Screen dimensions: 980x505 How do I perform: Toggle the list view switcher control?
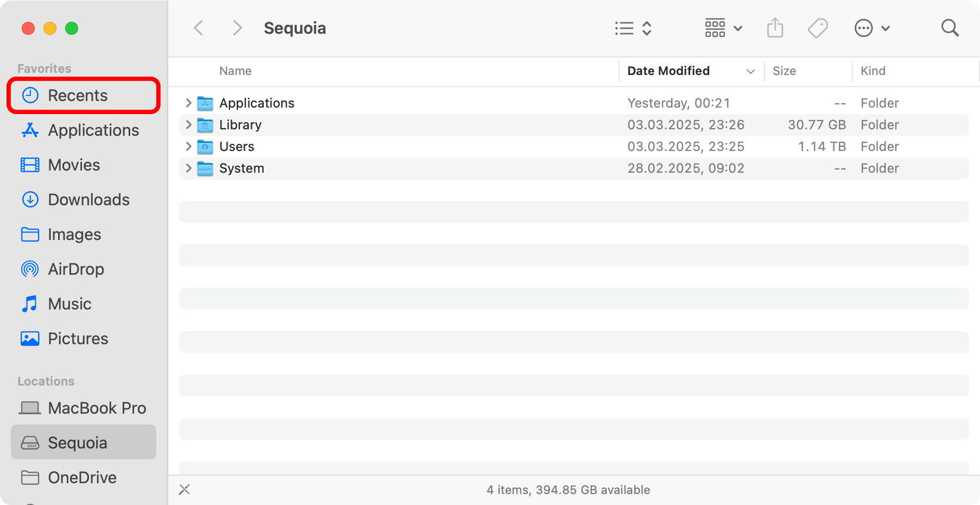click(633, 27)
